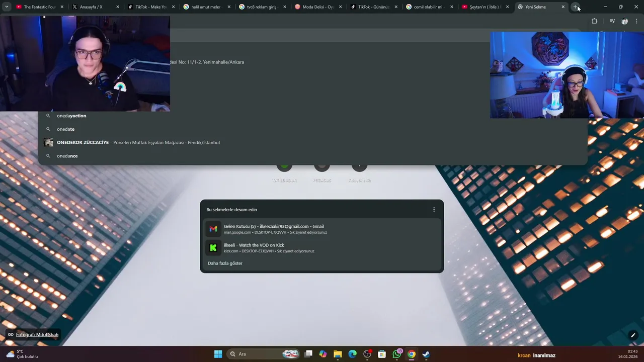Open Microsoft Edge from the taskbar

pos(353,354)
